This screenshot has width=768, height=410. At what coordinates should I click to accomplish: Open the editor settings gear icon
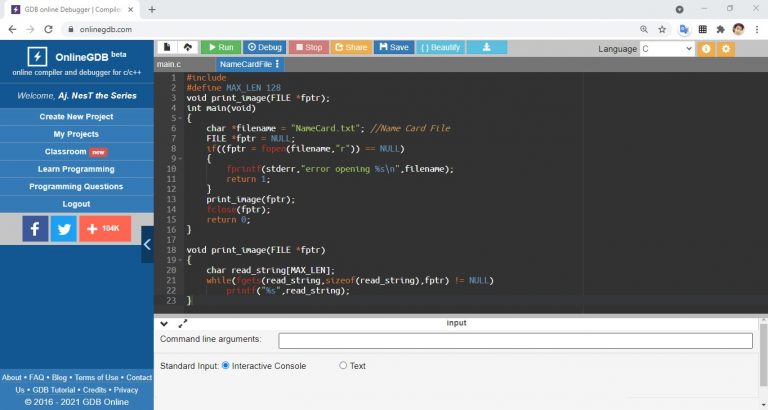[726, 48]
